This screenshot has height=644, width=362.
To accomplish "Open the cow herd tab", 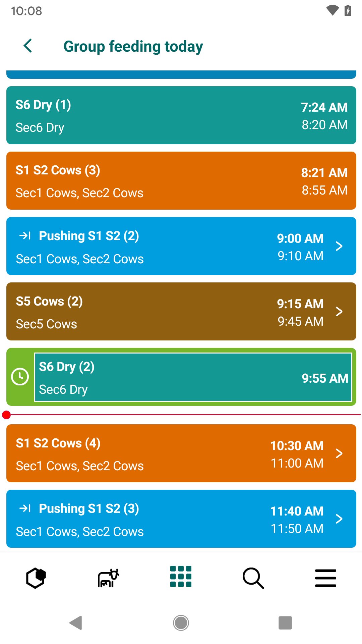I will pos(108,578).
